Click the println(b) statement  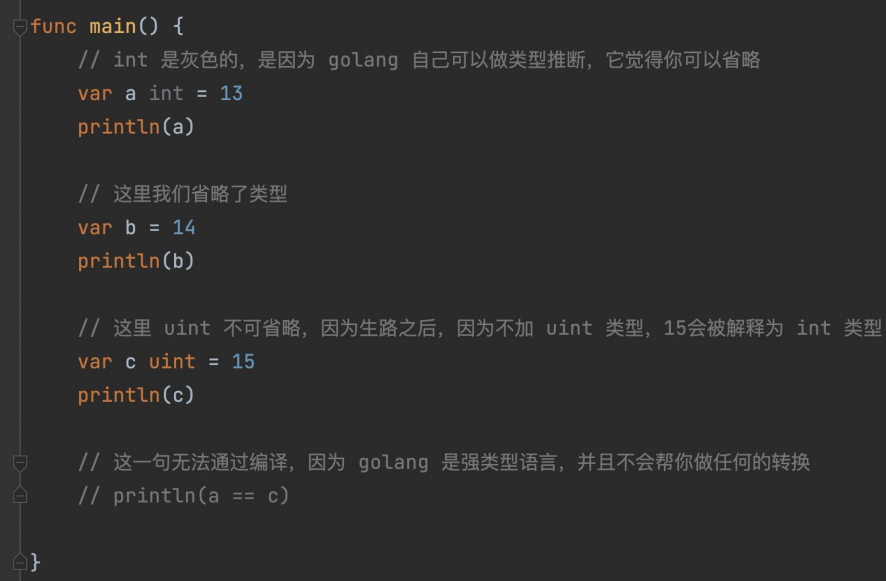[x=136, y=261]
